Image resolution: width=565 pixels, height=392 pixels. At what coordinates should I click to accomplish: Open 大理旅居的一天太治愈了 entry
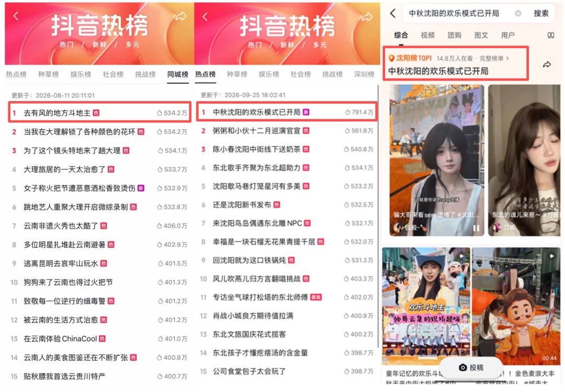pos(100,169)
